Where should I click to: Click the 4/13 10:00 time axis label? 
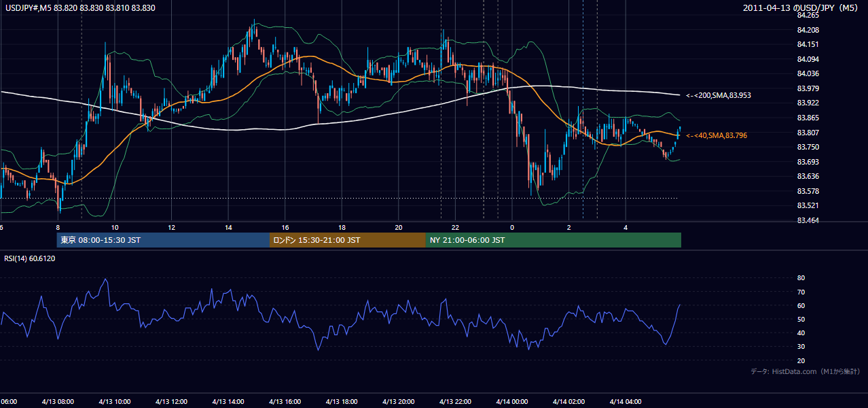pyautogui.click(x=114, y=401)
